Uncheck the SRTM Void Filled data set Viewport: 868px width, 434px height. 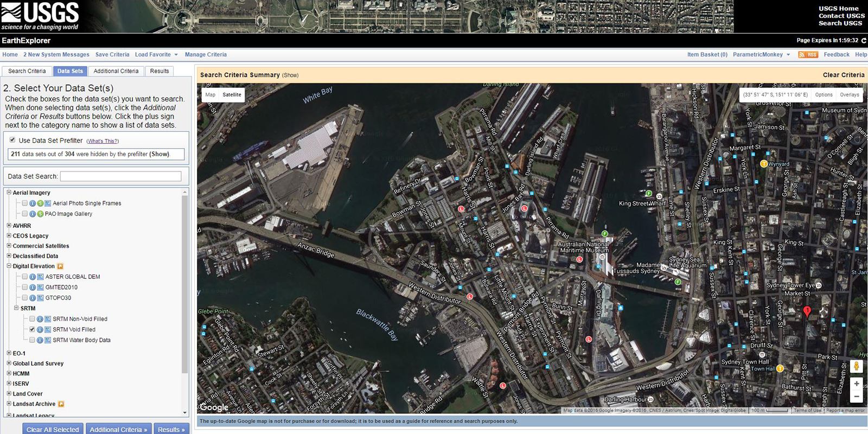[32, 329]
